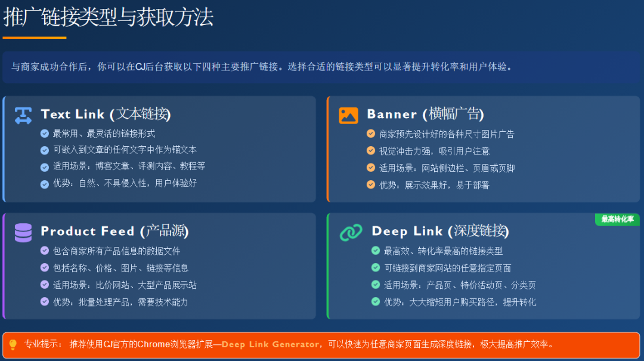Click the 最高转化率 badge

pos(617,220)
